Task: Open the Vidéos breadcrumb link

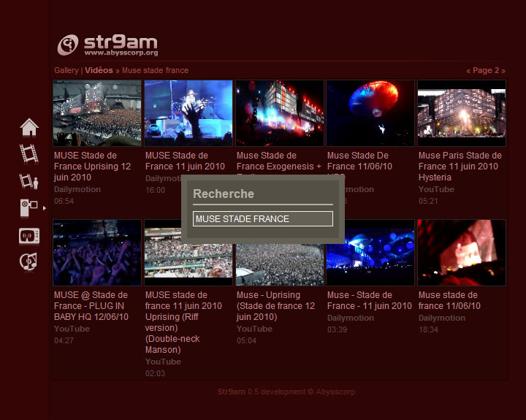Action: point(99,70)
